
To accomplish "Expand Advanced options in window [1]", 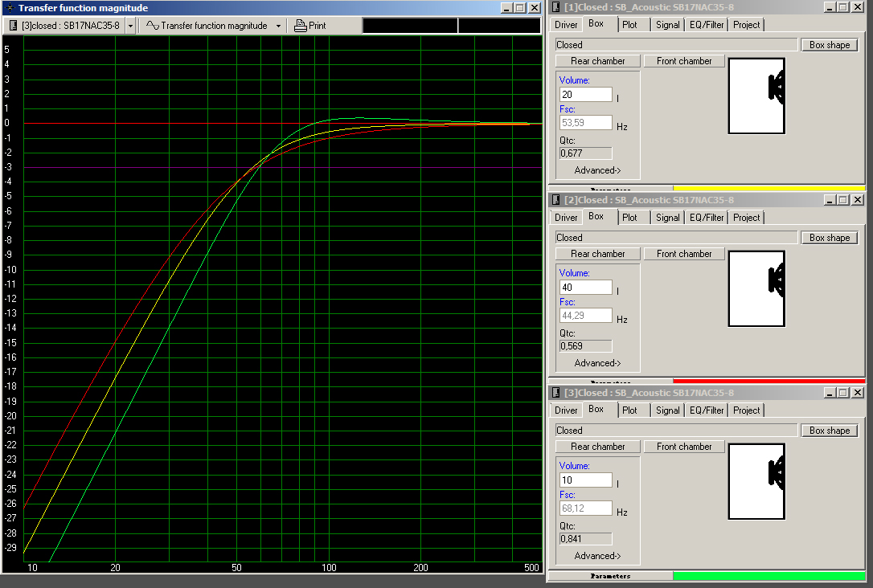I will tap(597, 170).
